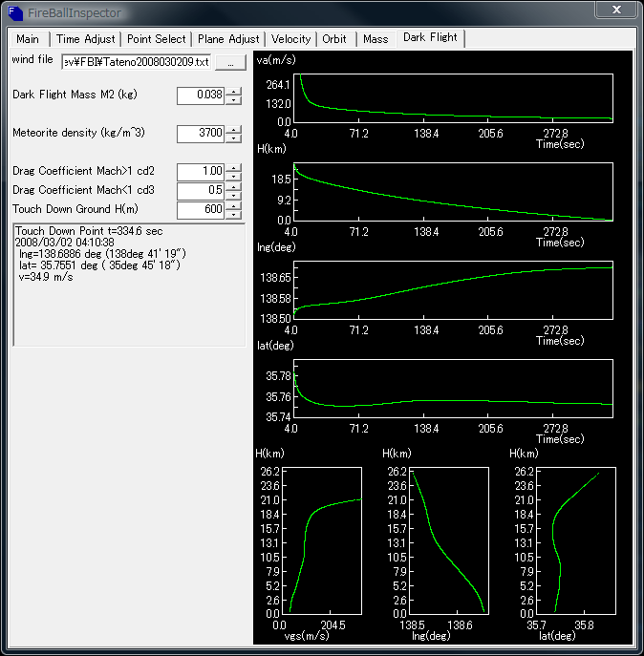Screen dimensions: 644x656
Task: Increase Touch Down Ground H value
Action: 234,206
